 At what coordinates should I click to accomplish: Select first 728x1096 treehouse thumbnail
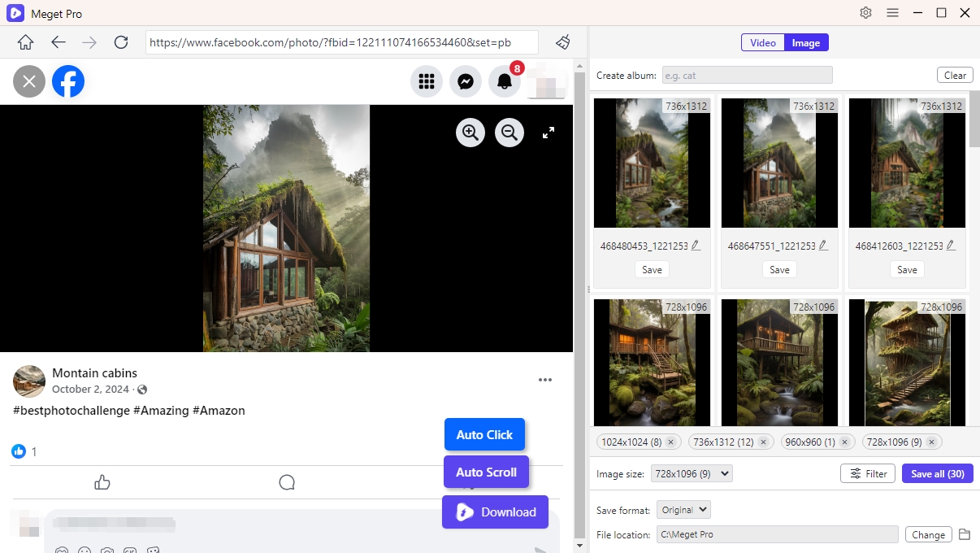652,363
